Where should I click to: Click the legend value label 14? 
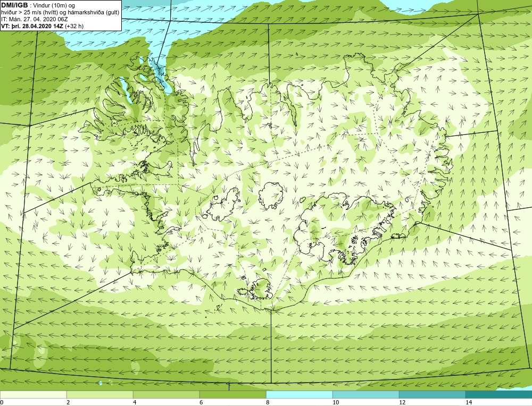coord(469,402)
